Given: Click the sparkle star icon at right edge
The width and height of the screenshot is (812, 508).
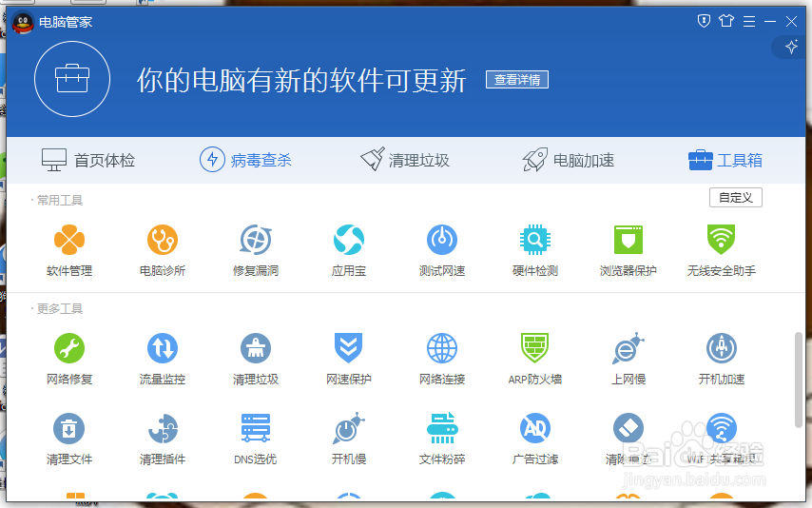Looking at the screenshot, I should [791, 47].
